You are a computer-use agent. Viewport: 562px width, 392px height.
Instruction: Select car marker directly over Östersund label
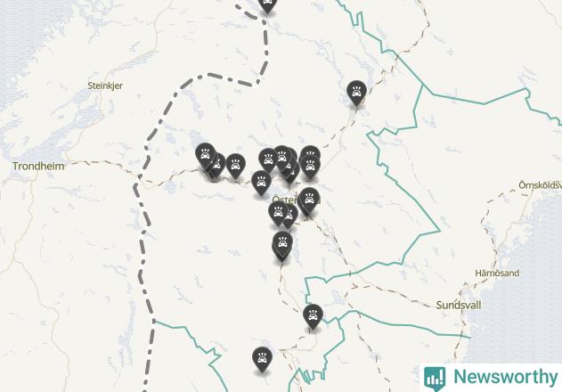(x=309, y=200)
